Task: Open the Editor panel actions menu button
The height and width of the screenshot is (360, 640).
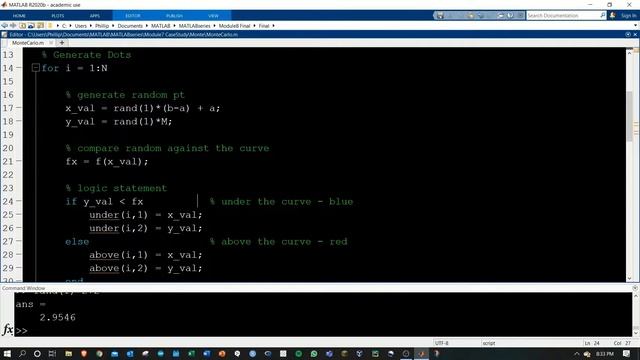Action: point(628,34)
